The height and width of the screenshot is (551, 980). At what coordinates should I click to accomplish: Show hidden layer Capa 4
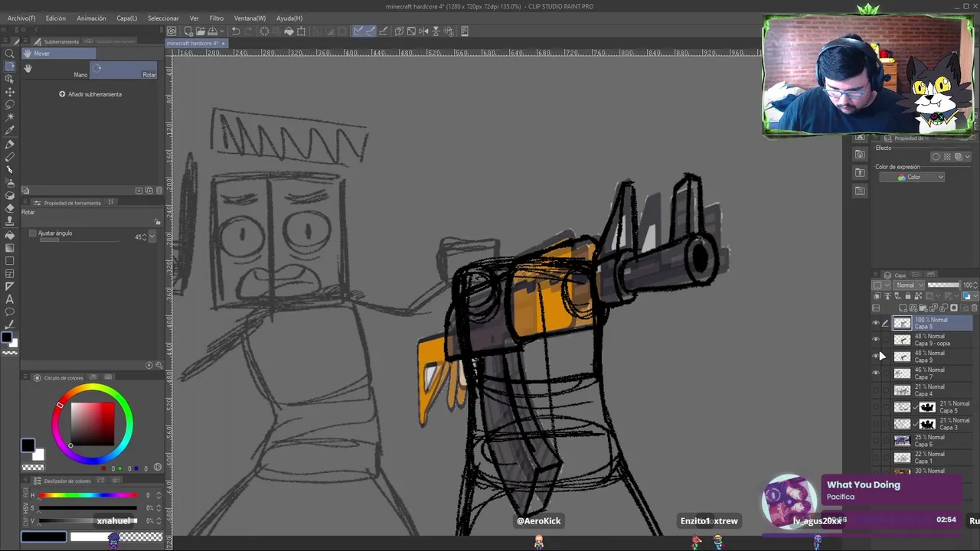(876, 390)
